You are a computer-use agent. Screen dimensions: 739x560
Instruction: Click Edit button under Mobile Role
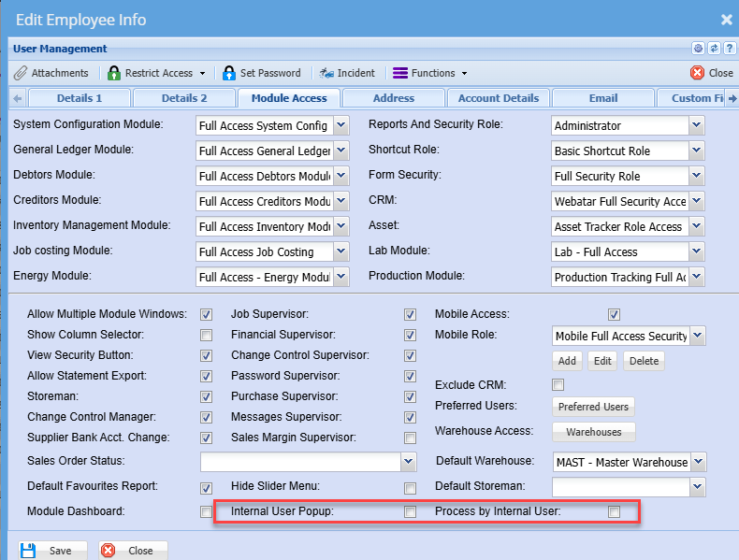pos(602,361)
